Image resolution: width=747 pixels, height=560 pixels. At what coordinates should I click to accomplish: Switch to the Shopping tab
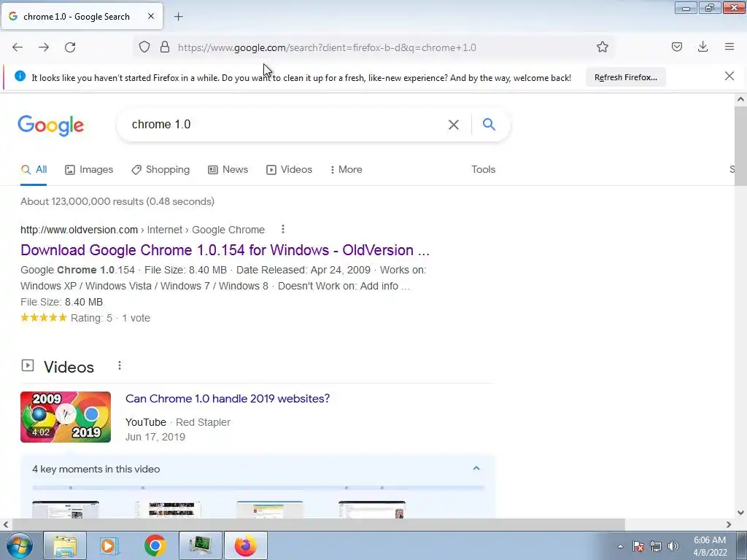click(x=160, y=169)
